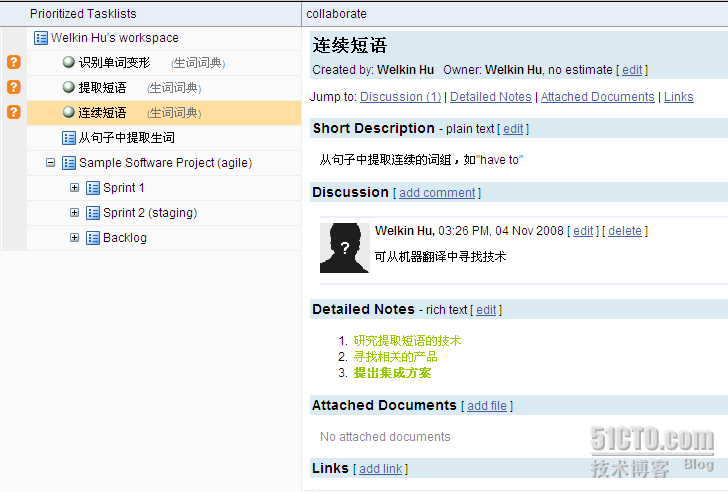Click the comment text 可从机器翻译中寻找技术

click(x=440, y=257)
